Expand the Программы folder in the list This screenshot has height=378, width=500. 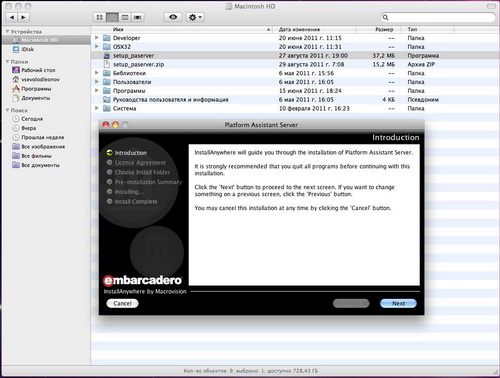[x=97, y=90]
